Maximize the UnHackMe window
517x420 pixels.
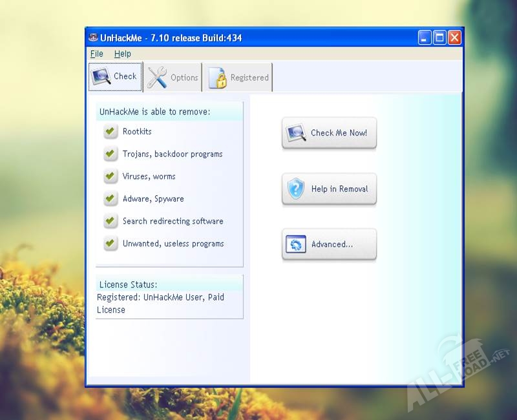[x=439, y=37]
